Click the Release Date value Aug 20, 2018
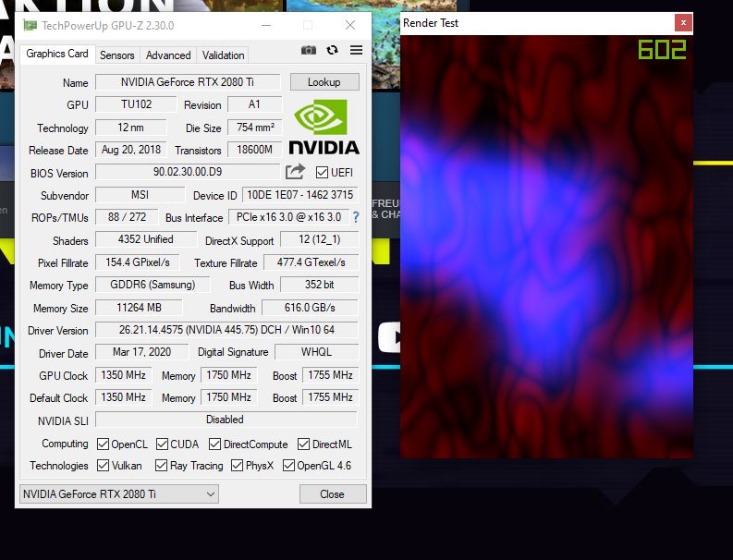733x560 pixels. click(131, 150)
